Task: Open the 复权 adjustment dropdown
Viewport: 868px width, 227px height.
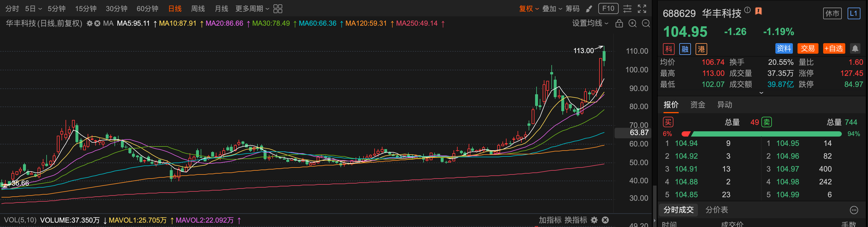Action: click(529, 9)
